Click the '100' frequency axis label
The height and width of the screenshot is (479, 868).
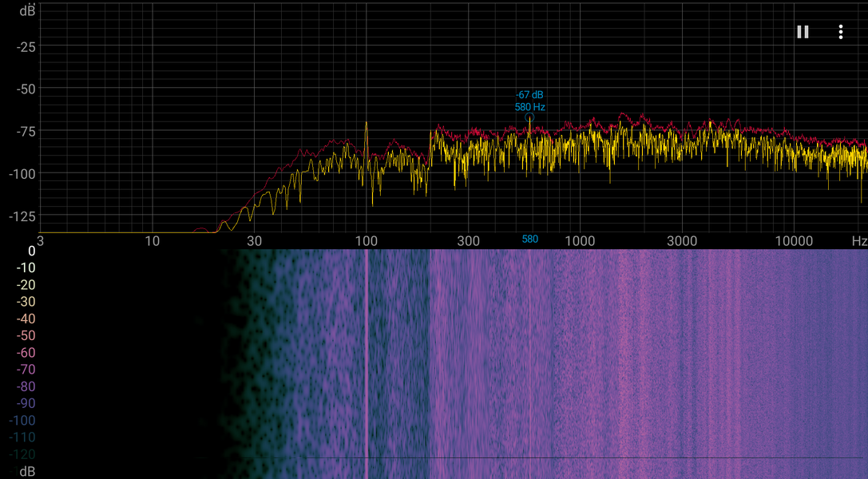pyautogui.click(x=366, y=241)
